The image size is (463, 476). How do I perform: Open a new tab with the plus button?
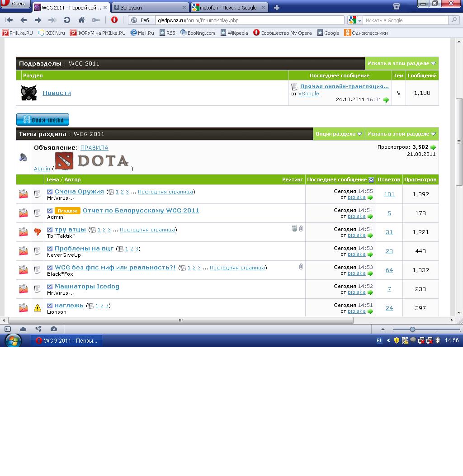[x=277, y=8]
